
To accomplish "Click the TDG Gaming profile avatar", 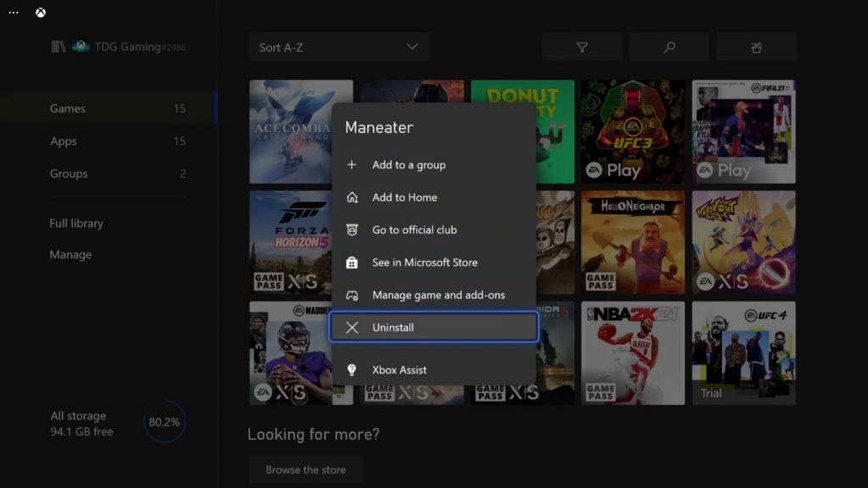I will (x=81, y=47).
